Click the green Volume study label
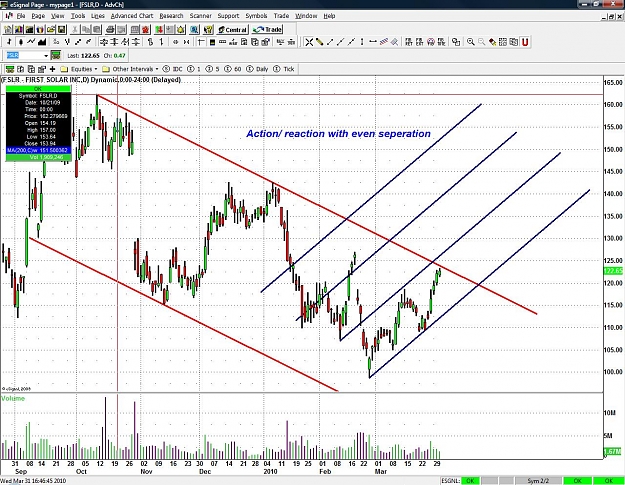625x485 pixels. (x=13, y=398)
